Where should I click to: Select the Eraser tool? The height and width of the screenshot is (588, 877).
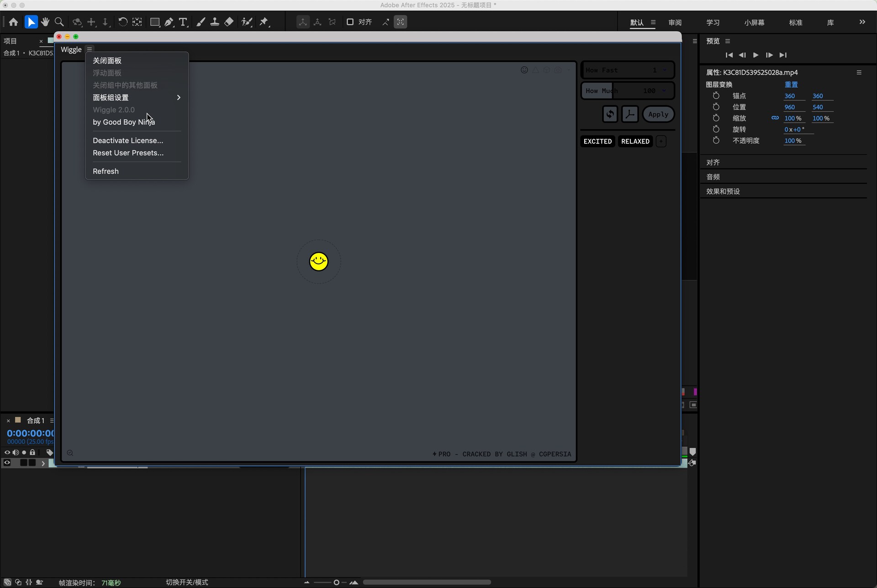(x=229, y=22)
